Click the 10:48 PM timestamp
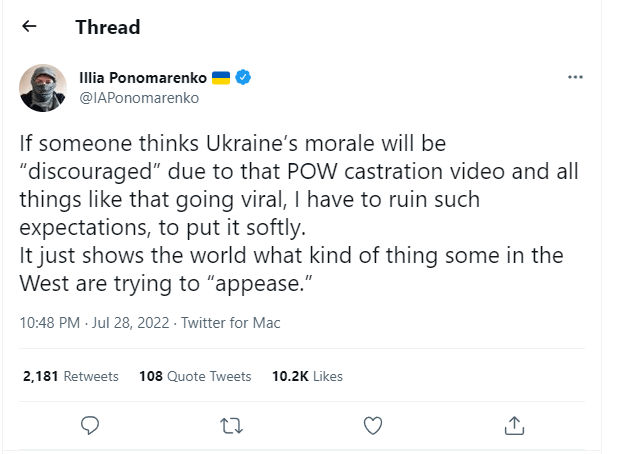The height and width of the screenshot is (454, 623). (x=51, y=323)
